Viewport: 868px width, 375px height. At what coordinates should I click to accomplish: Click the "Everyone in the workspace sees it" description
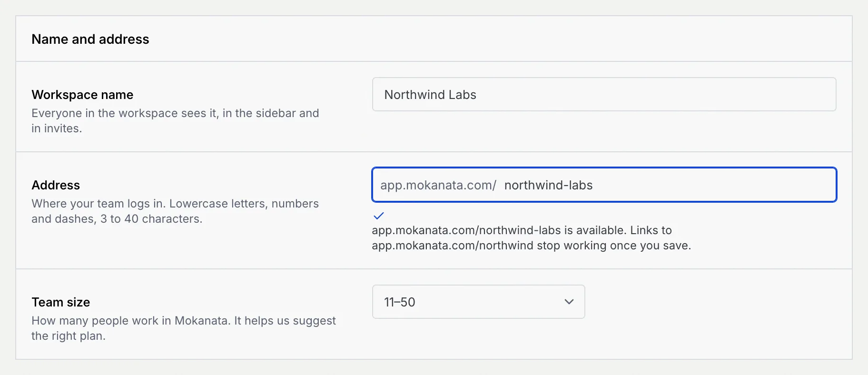tap(175, 121)
